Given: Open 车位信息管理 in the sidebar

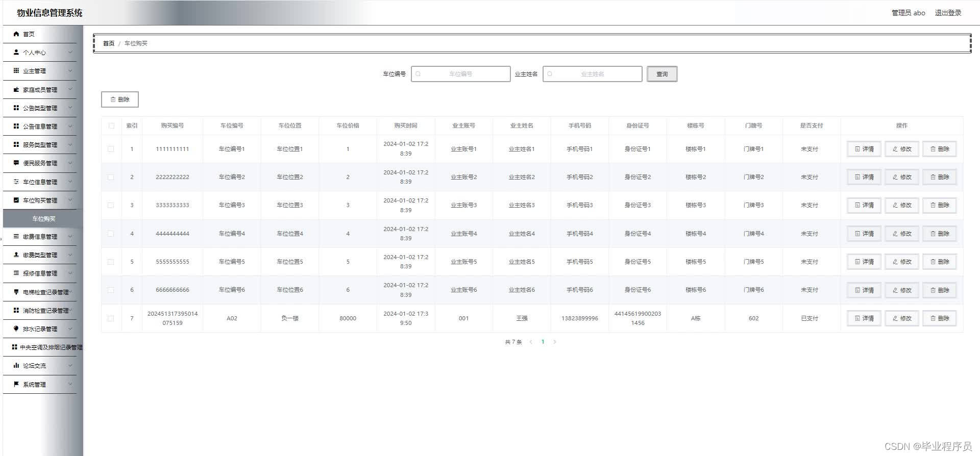Looking at the screenshot, I should coord(40,182).
